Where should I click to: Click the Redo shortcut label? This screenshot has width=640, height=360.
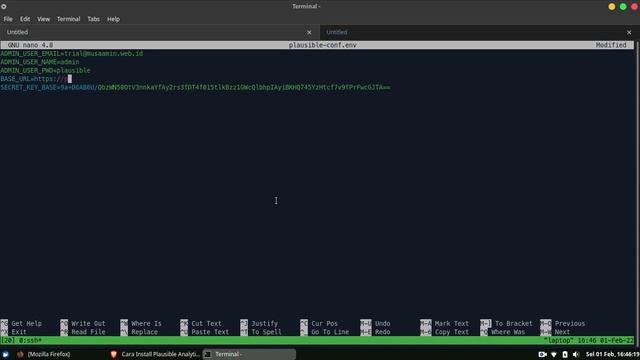pyautogui.click(x=382, y=332)
